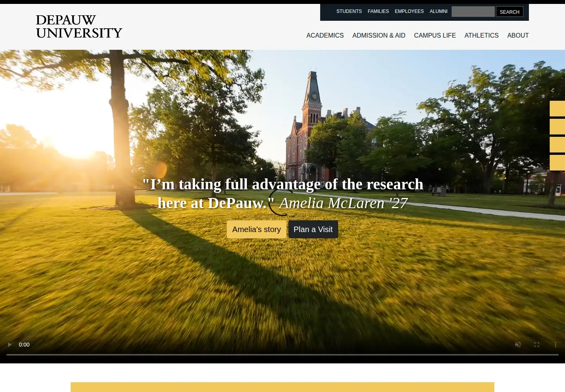Click the 0:00 video time display
Viewport: 565px width, 392px height.
[24, 345]
